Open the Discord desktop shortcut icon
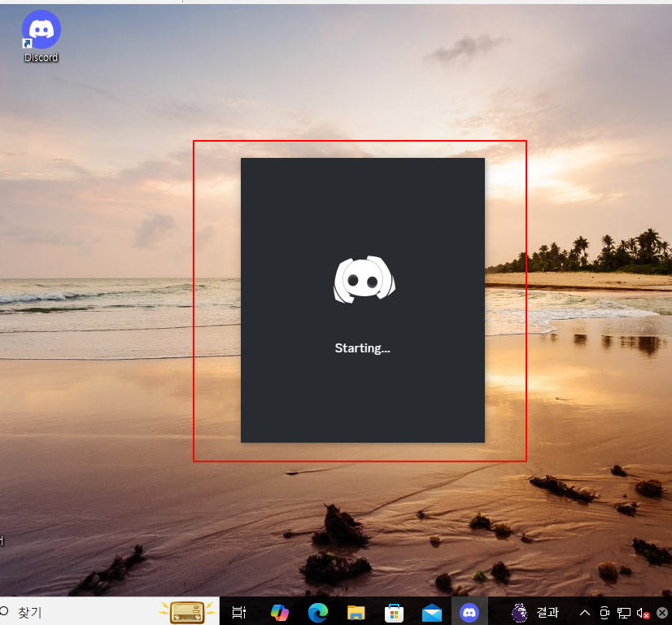672x625 pixels. tap(41, 37)
